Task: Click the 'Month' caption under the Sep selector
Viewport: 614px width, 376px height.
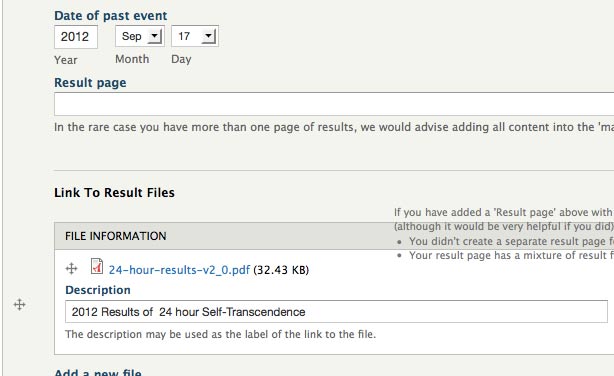Action: click(x=132, y=59)
